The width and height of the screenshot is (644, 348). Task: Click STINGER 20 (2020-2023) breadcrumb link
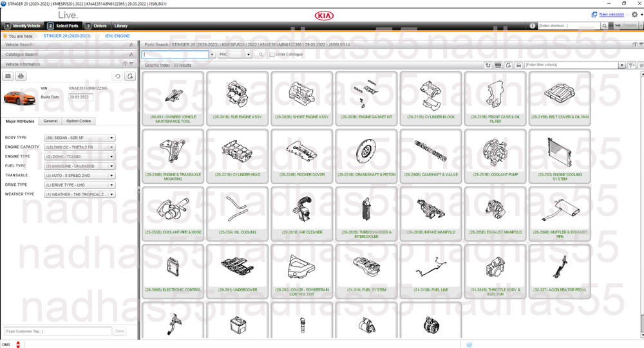[x=67, y=36]
